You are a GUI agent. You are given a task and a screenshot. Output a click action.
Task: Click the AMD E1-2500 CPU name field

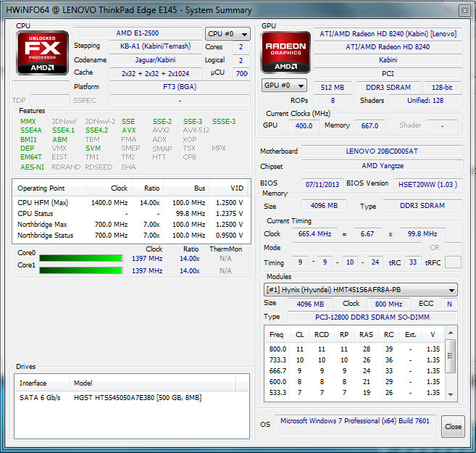pyautogui.click(x=138, y=33)
